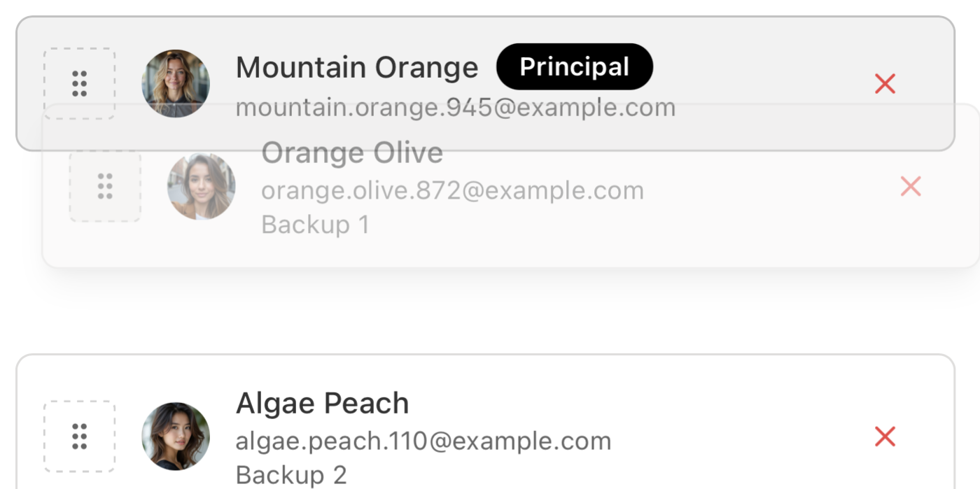Select Algae Peach's profile avatar

coord(176,437)
